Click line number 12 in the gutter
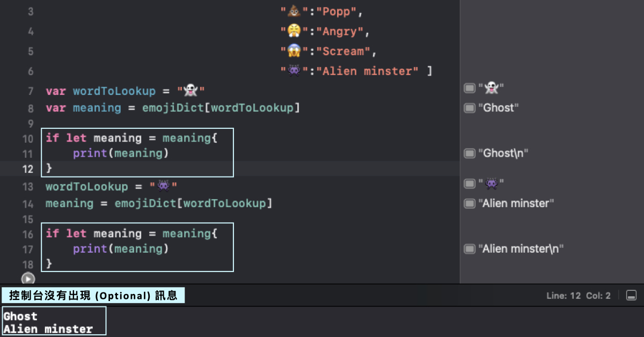 pos(27,169)
